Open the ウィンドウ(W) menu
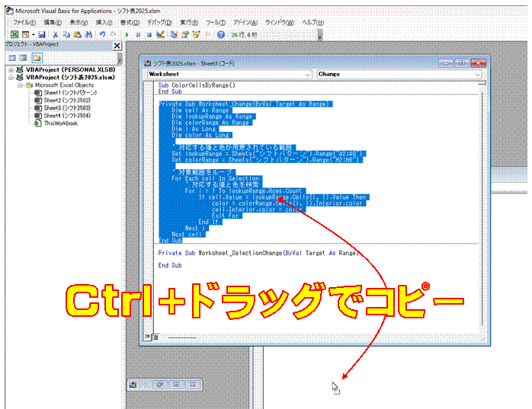The height and width of the screenshot is (409, 532). point(280,22)
